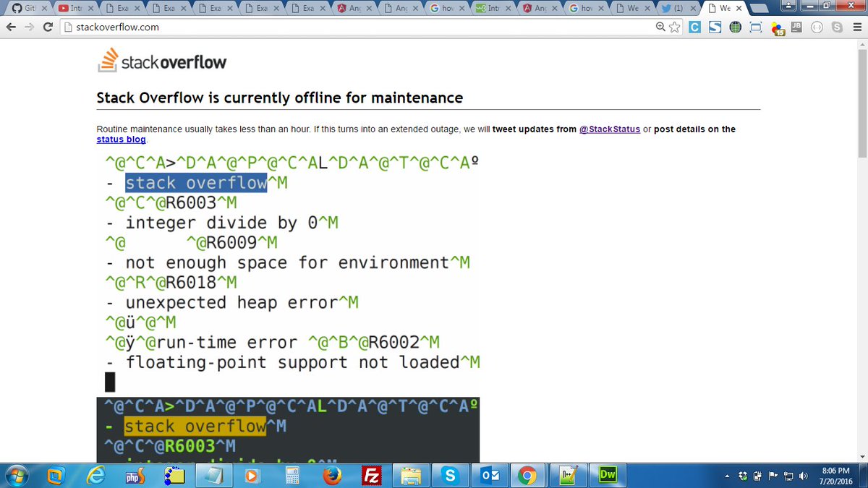Bookmark this page with the star icon

click(x=675, y=27)
